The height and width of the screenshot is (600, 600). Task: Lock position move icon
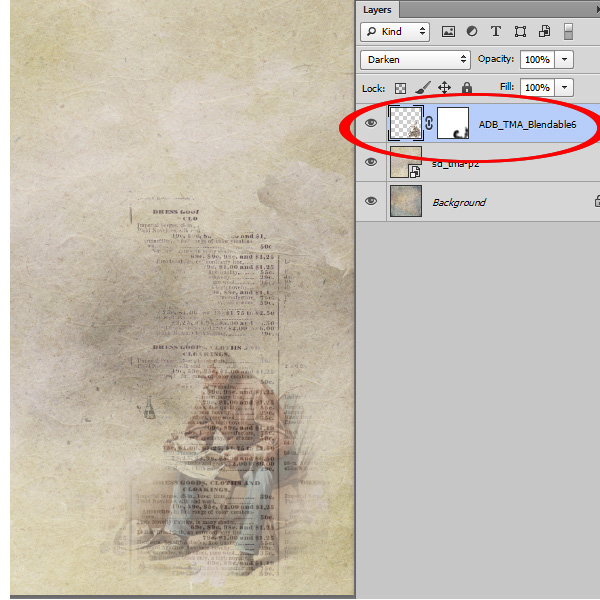[444, 88]
